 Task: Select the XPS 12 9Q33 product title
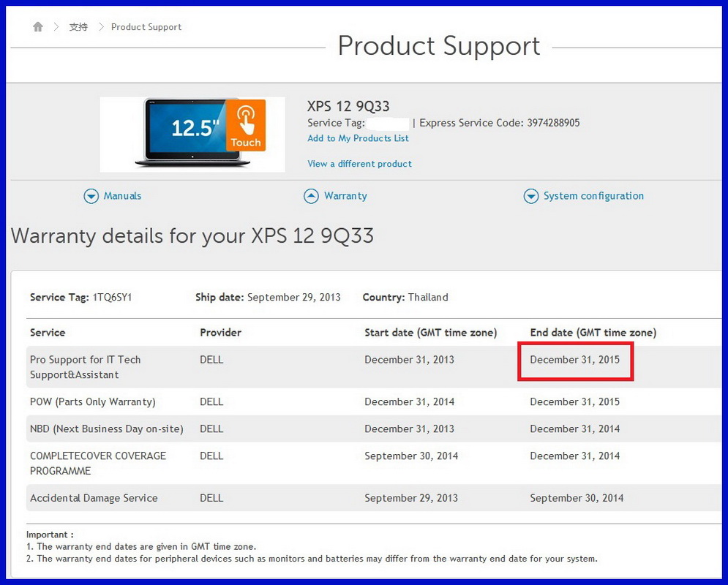(x=348, y=106)
